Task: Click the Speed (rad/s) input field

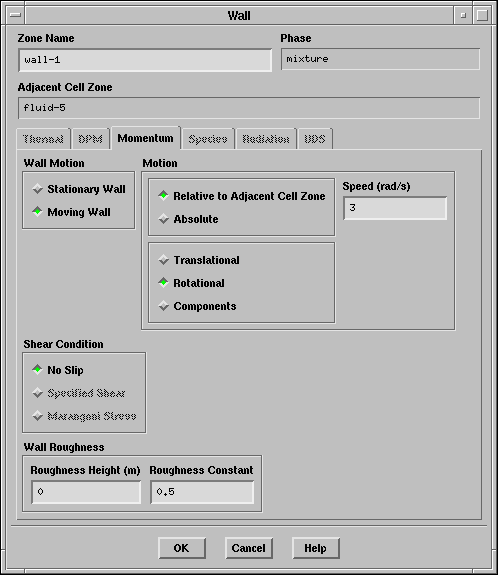Action: click(395, 208)
